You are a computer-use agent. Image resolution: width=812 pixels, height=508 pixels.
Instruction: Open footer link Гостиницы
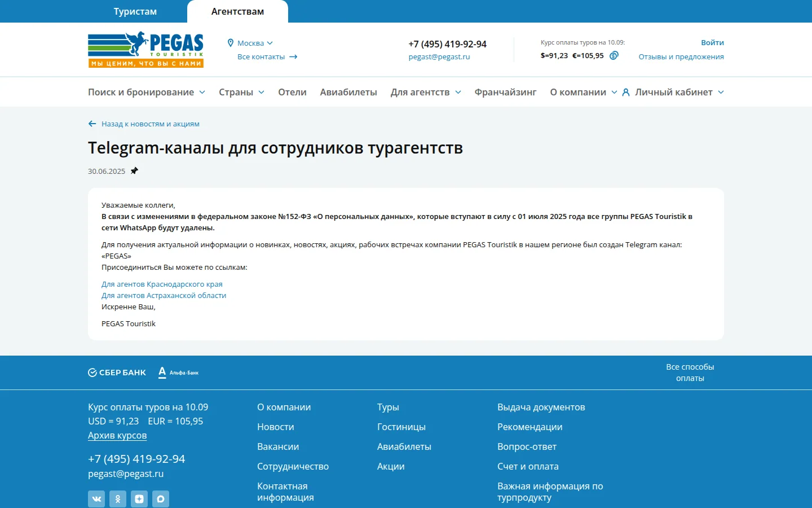pos(401,427)
